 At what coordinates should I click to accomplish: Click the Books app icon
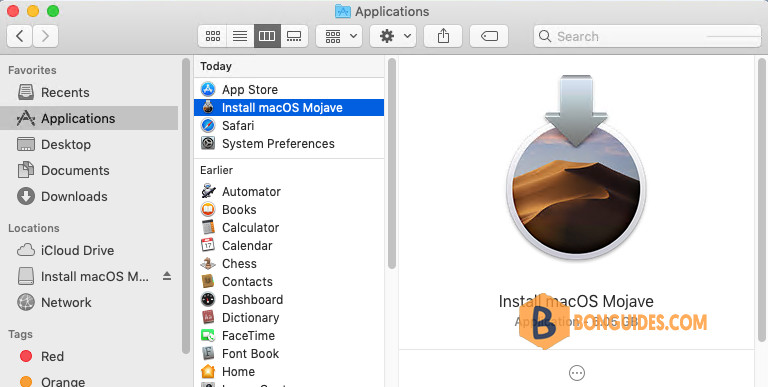[x=208, y=209]
